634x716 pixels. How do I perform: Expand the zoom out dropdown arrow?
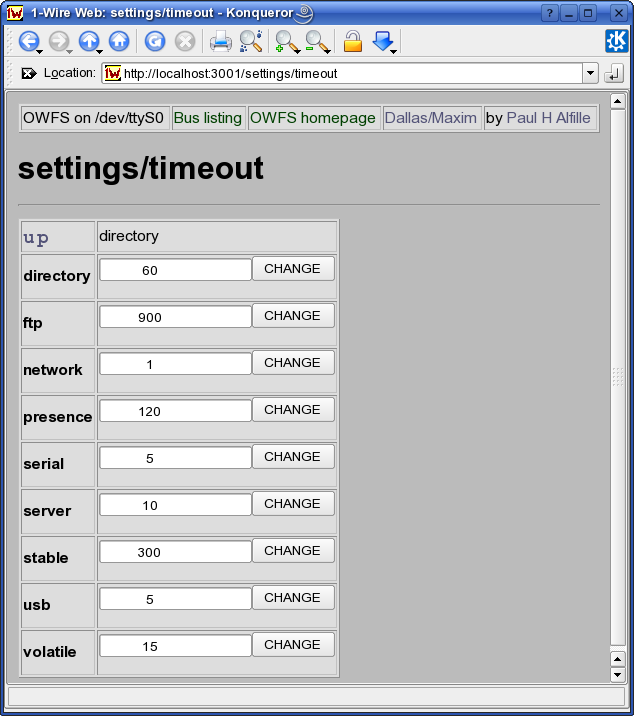(x=328, y=52)
